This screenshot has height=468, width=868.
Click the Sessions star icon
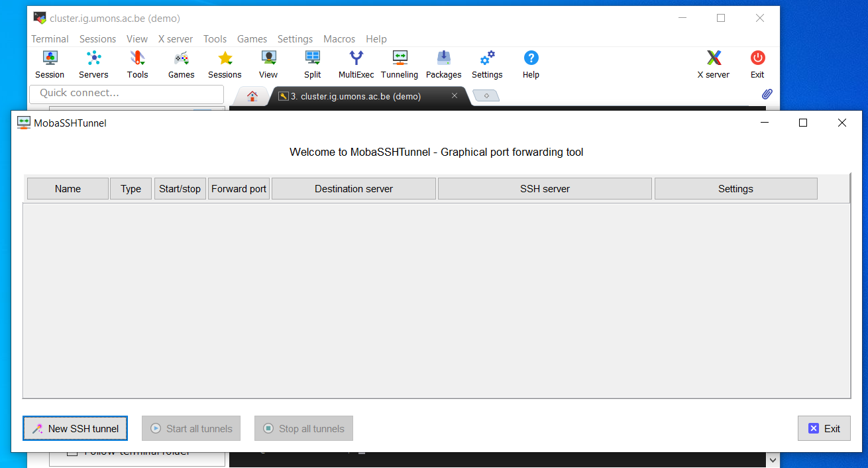coord(225,59)
